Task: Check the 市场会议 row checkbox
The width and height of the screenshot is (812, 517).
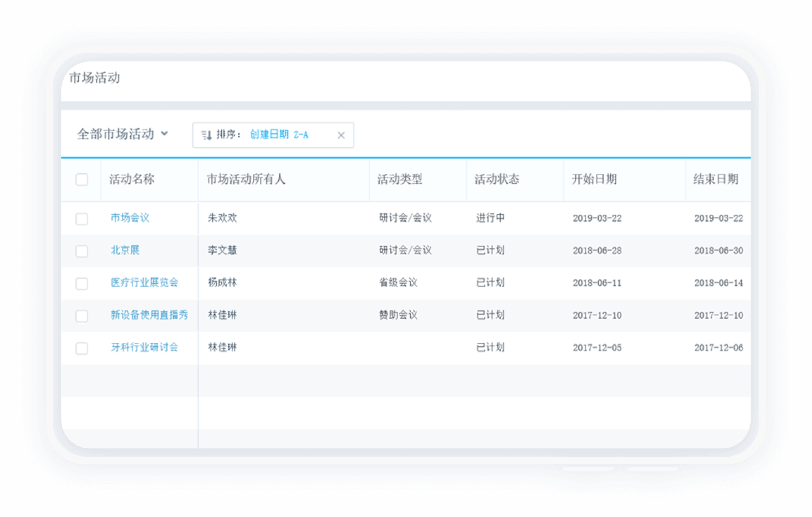Action: (82, 219)
